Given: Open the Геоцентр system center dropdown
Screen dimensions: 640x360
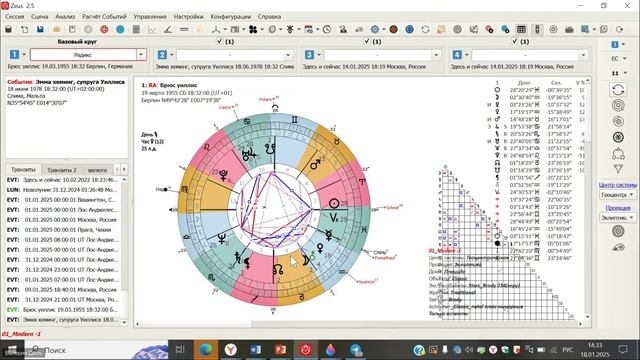Looking at the screenshot, I should pos(618,195).
